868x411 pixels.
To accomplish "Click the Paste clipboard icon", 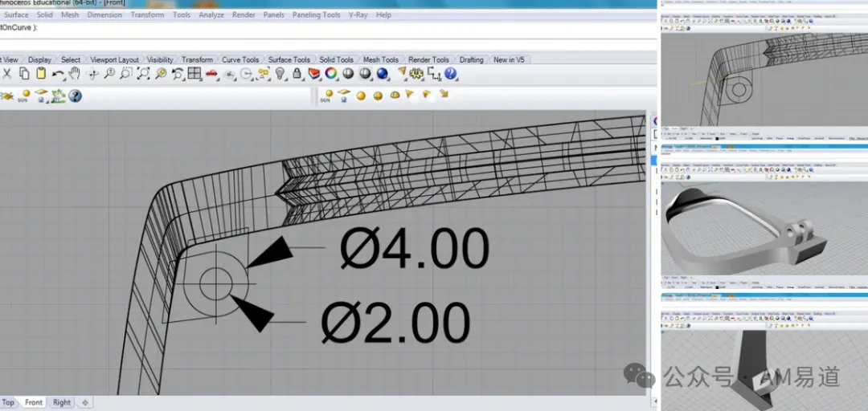I will coord(40,74).
